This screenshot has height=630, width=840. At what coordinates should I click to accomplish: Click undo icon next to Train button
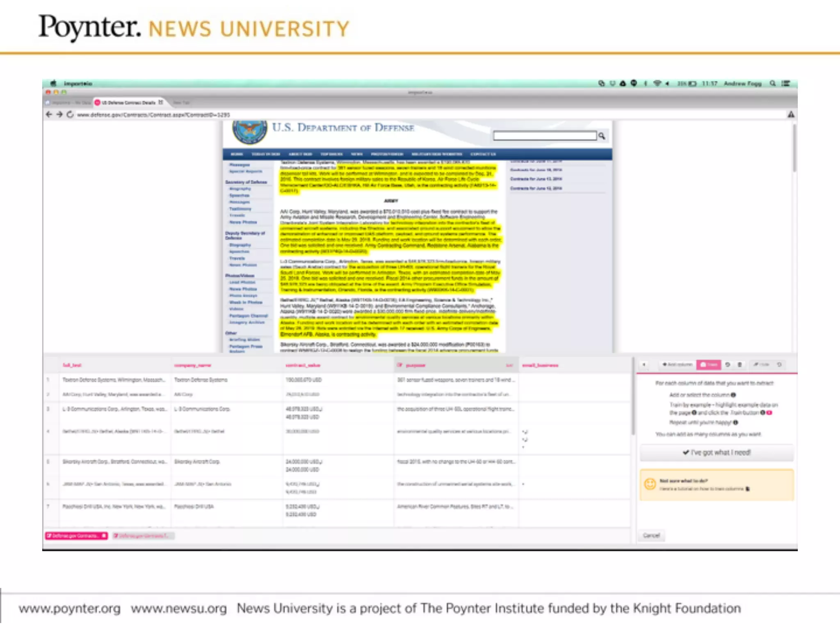point(728,365)
